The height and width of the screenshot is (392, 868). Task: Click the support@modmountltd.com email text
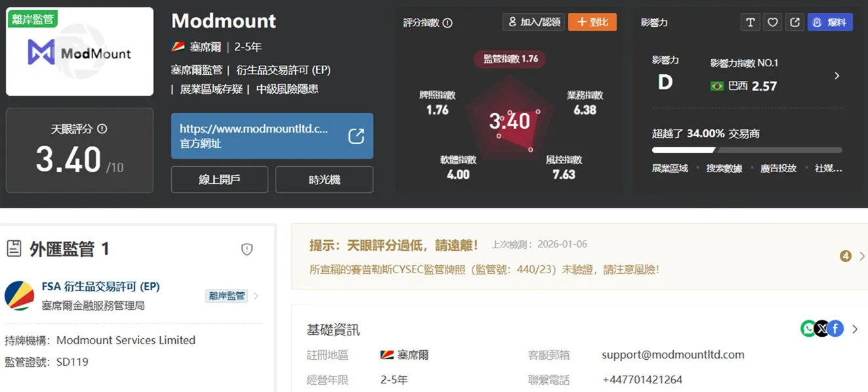(673, 355)
